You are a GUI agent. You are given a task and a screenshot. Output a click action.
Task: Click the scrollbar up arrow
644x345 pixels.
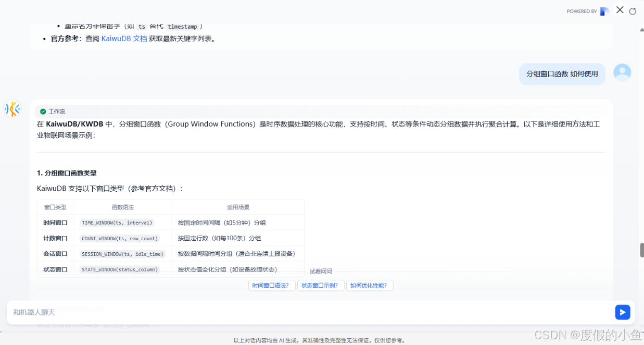641,30
